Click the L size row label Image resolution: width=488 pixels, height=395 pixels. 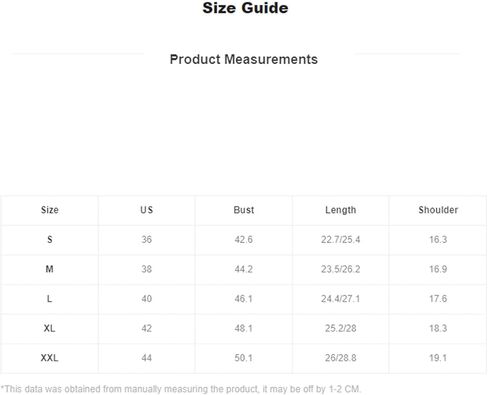(49, 299)
